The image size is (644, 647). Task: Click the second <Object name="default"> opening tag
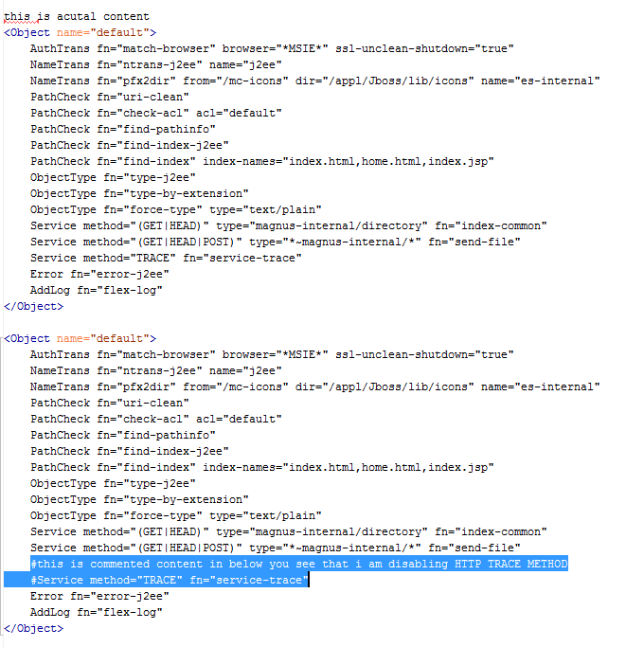tap(80, 339)
